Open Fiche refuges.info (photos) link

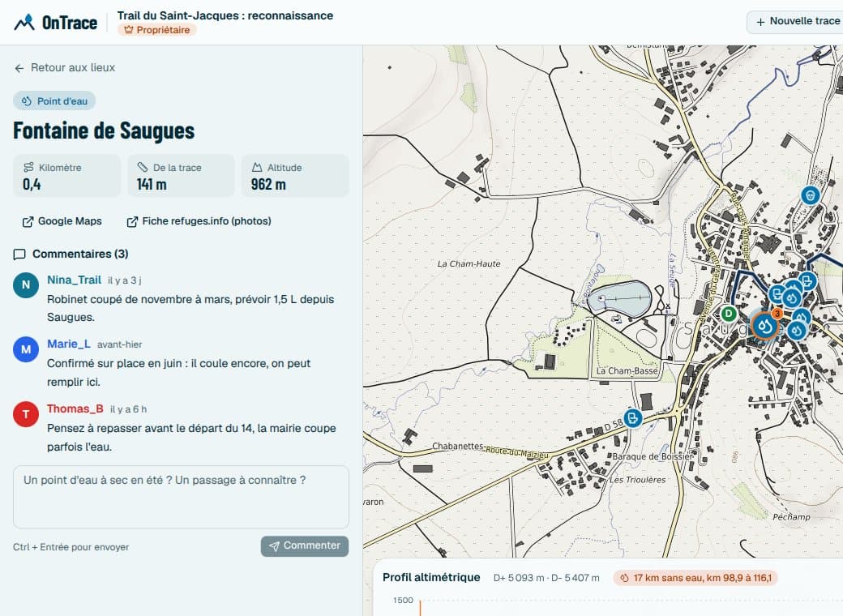pyautogui.click(x=199, y=221)
